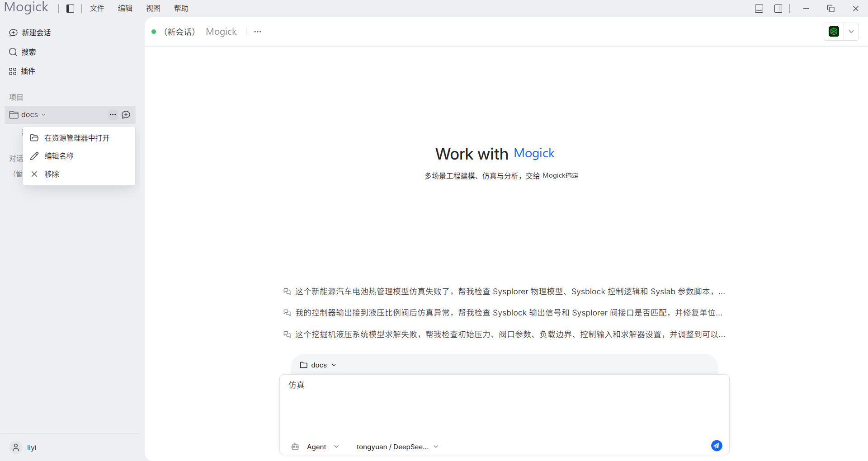Send the message with blue send icon
Viewport: 868px width, 461px height.
[717, 446]
